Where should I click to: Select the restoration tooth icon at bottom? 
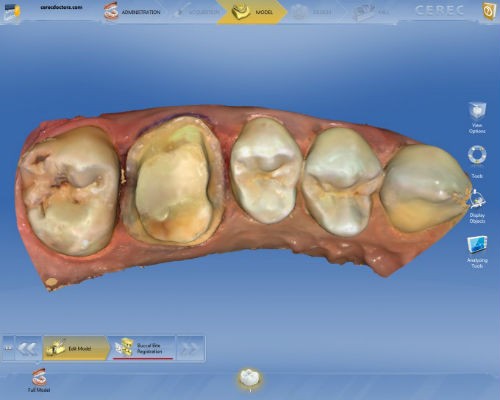pos(250,379)
